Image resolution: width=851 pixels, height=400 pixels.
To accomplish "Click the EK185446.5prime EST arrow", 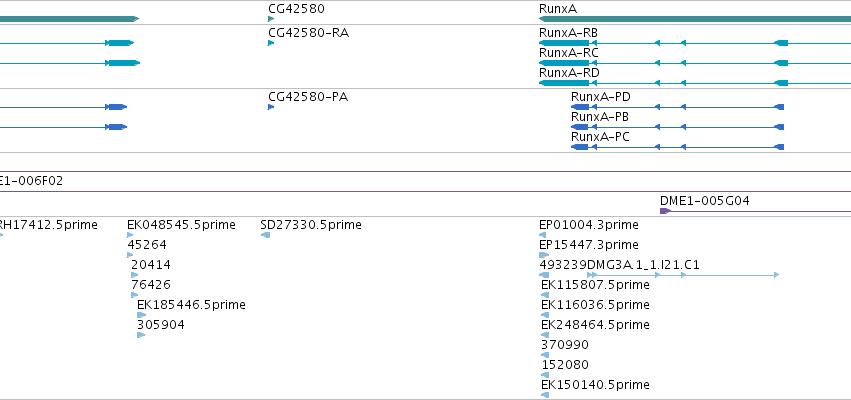I will [142, 315].
